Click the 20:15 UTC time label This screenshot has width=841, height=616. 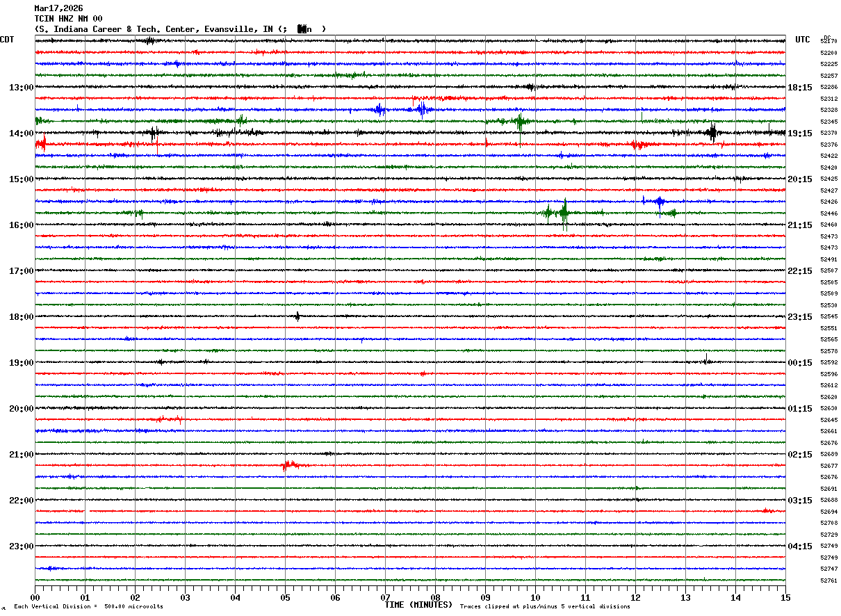(x=800, y=179)
